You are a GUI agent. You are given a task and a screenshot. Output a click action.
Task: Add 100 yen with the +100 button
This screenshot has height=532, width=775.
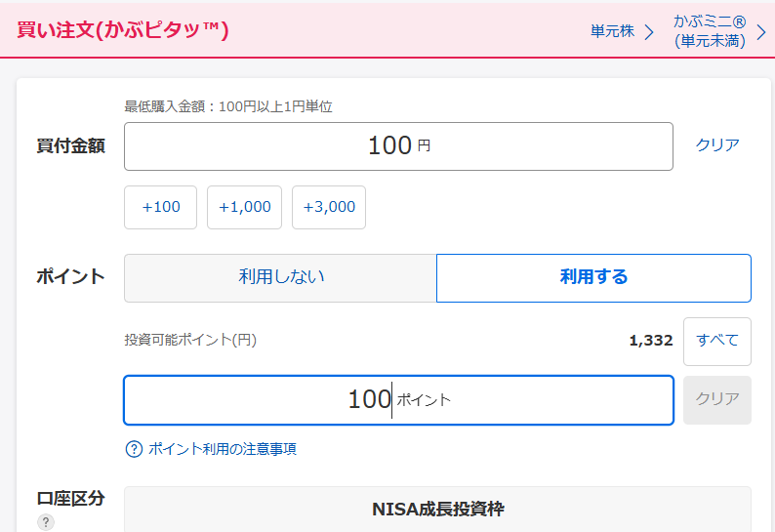161,207
